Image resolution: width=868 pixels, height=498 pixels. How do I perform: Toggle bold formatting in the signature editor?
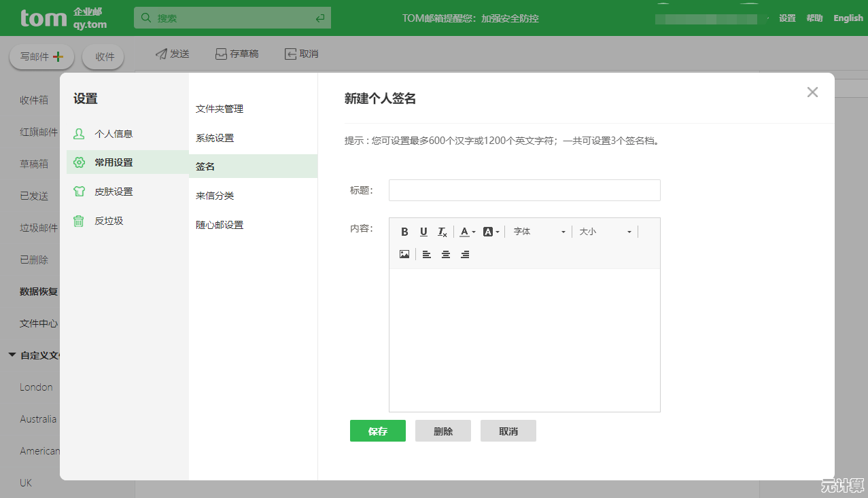click(404, 231)
